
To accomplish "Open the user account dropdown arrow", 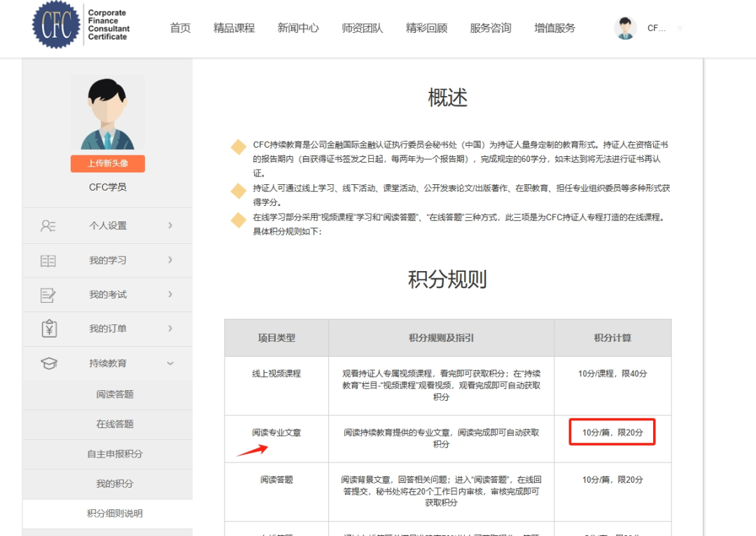I will coord(679,29).
